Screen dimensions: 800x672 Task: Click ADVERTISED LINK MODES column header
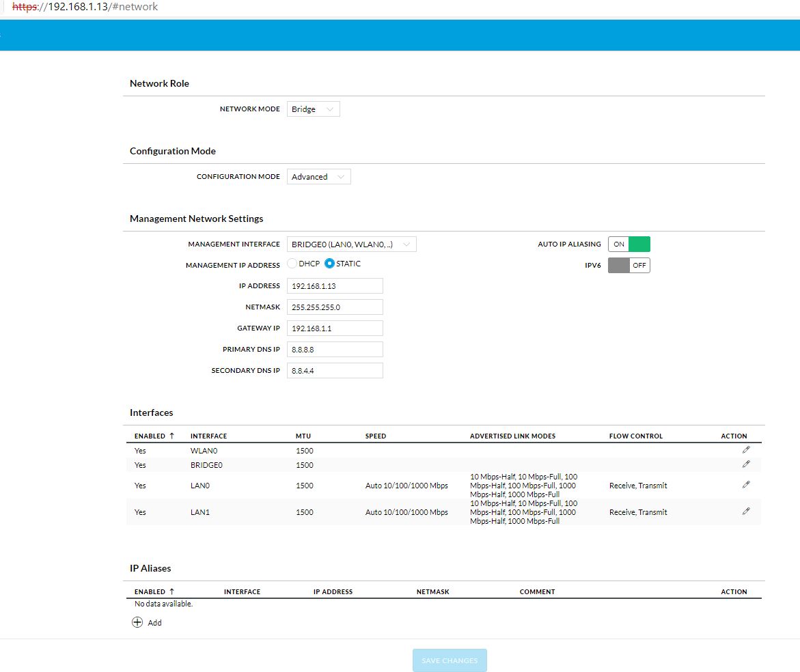513,436
